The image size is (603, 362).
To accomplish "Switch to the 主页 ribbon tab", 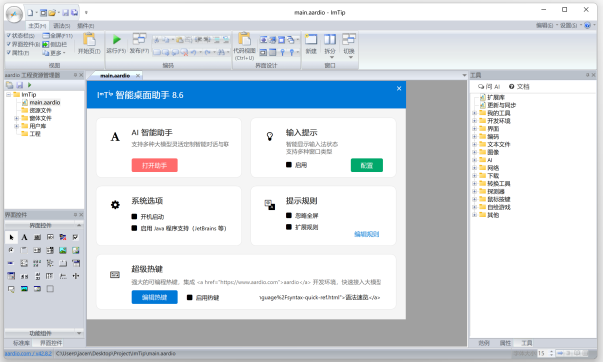I will [x=37, y=26].
